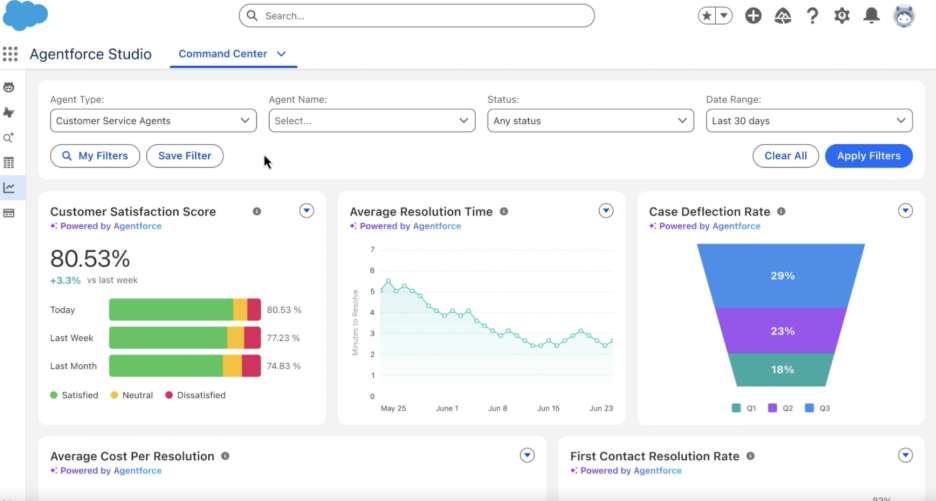This screenshot has height=501, width=936.
Task: Click the Clear All button
Action: (786, 156)
